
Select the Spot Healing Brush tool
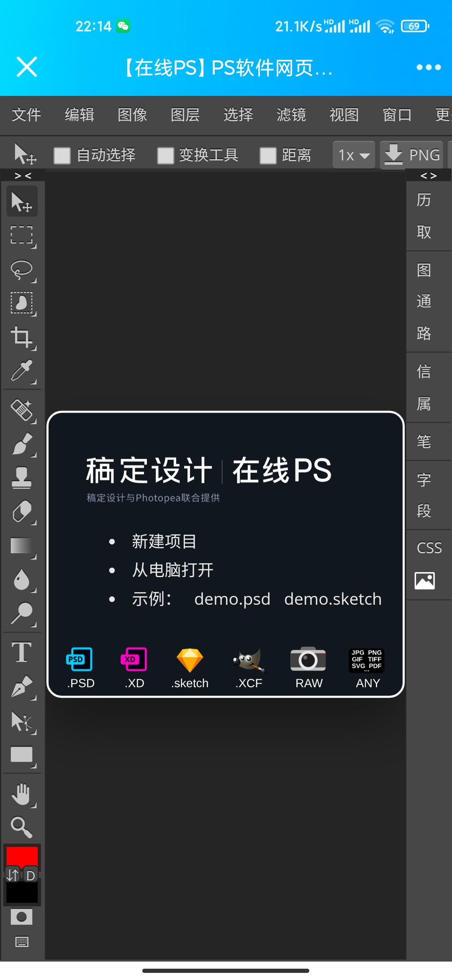[x=22, y=410]
